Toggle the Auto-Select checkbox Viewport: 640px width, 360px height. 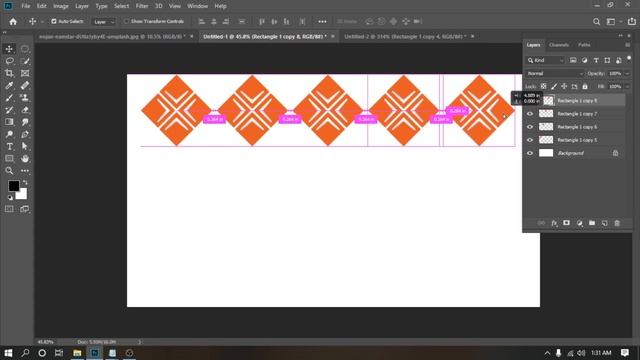(x=54, y=21)
